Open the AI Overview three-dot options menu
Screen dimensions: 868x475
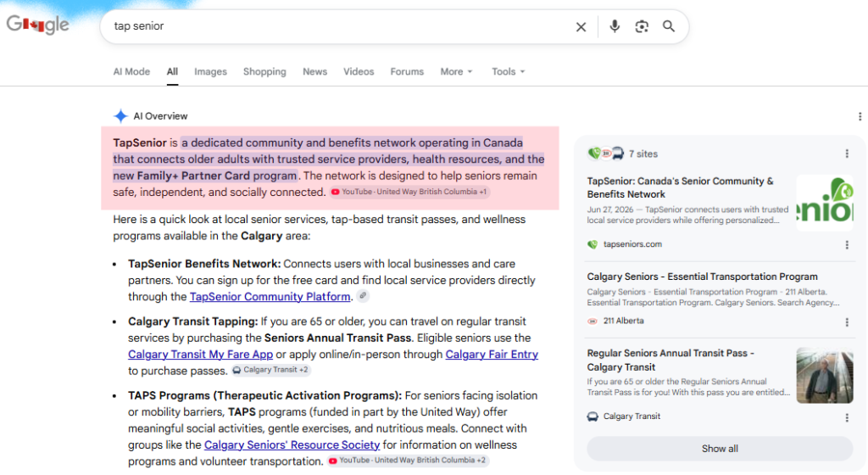pyautogui.click(x=860, y=116)
